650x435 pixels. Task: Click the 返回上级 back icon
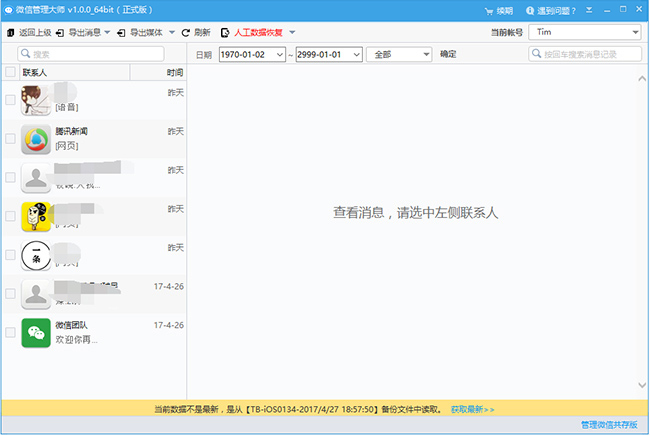point(11,33)
